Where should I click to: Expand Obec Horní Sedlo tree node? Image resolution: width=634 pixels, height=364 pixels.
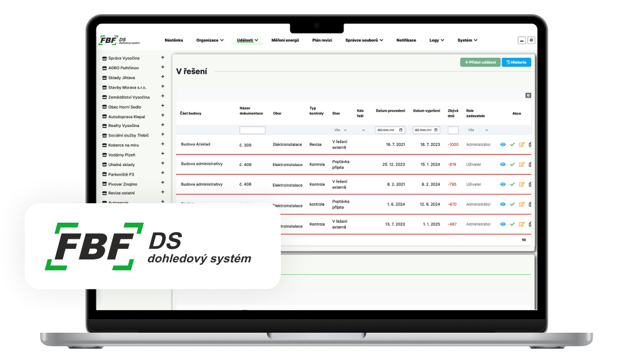pos(163,106)
